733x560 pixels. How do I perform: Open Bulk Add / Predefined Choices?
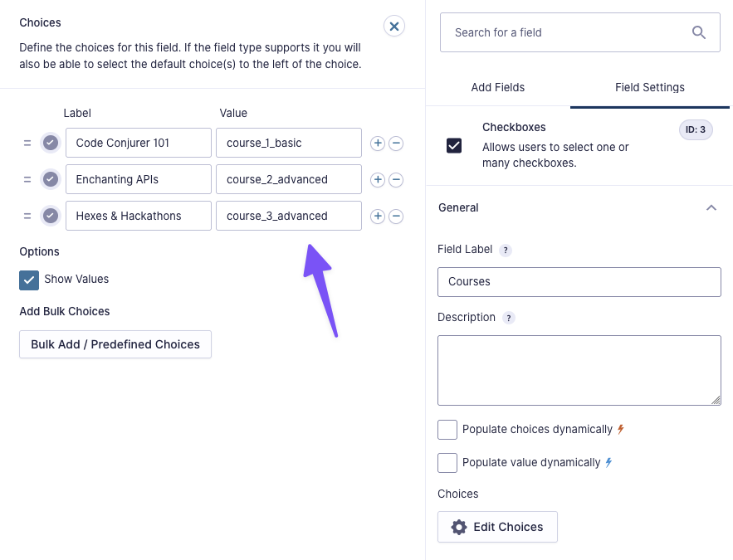[115, 344]
